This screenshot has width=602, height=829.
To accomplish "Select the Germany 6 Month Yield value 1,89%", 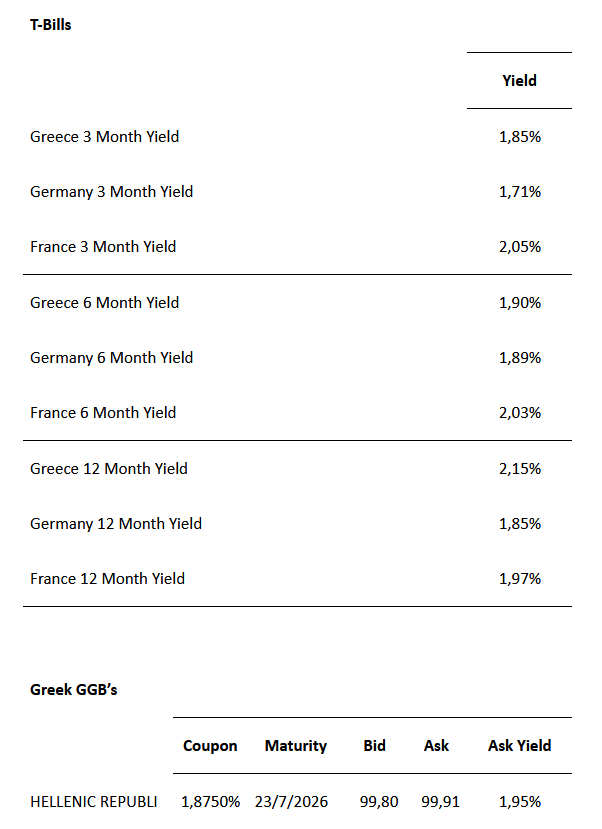I will tap(519, 358).
